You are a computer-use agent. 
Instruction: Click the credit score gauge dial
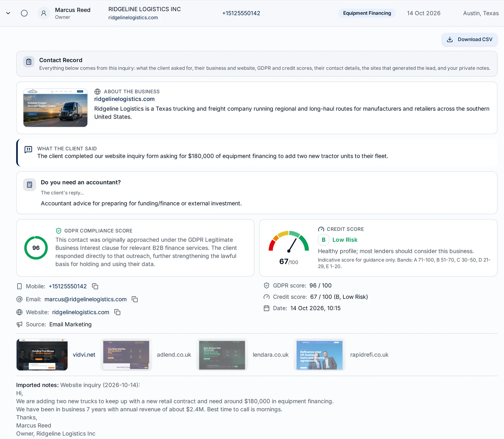289,242
